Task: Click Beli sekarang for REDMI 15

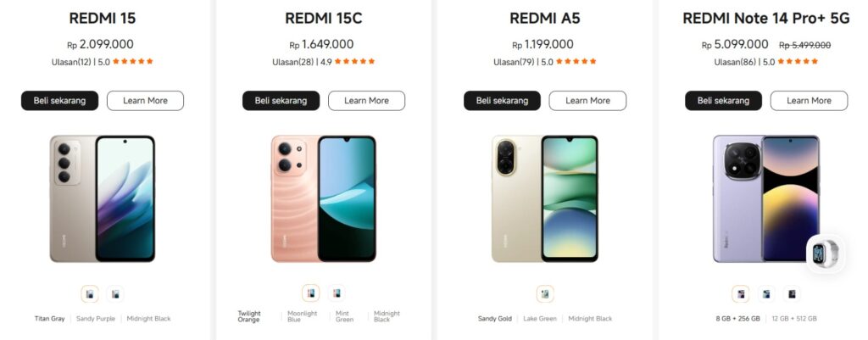Action: pyautogui.click(x=60, y=101)
